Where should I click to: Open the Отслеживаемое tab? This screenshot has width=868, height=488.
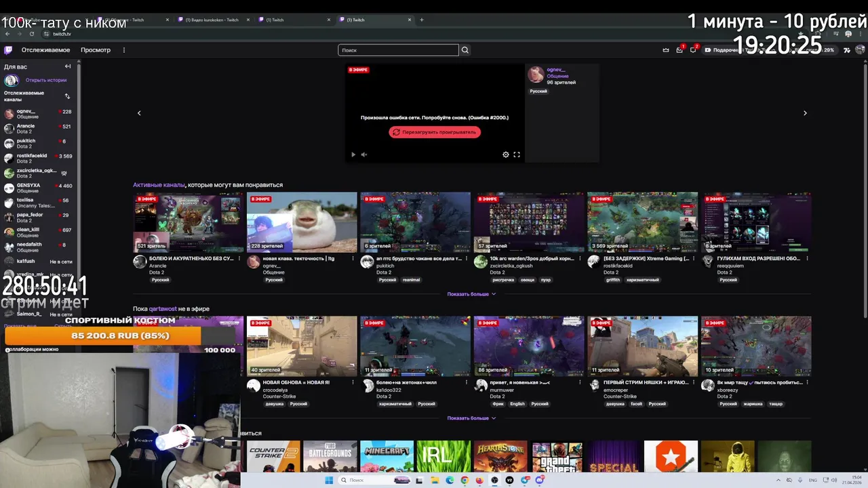tap(45, 50)
